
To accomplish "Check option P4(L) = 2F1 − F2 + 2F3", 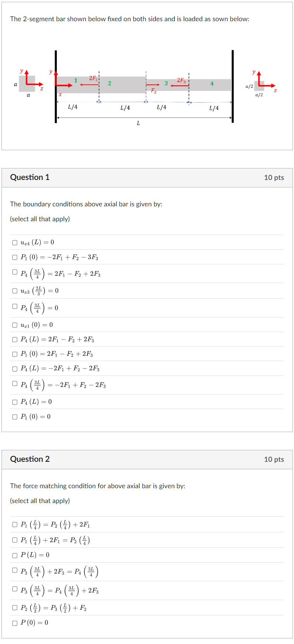I will click(x=14, y=339).
